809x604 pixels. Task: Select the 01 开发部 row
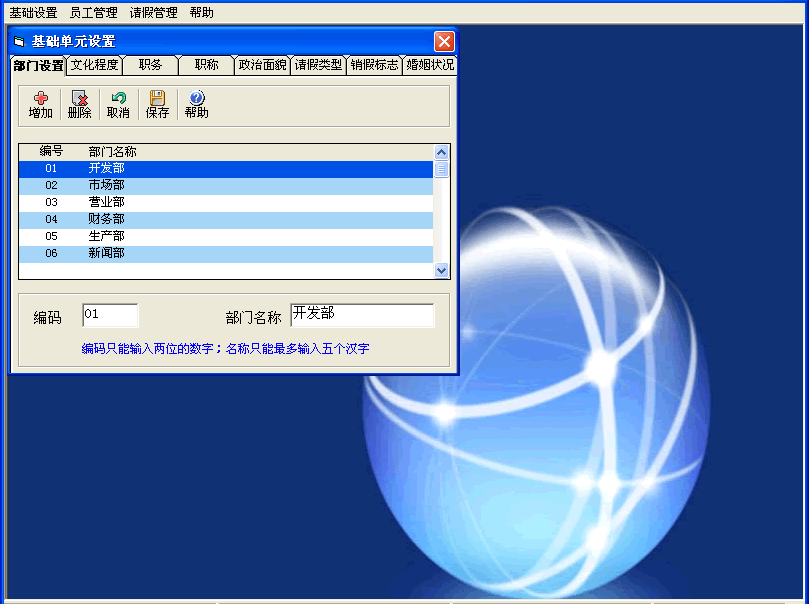226,169
